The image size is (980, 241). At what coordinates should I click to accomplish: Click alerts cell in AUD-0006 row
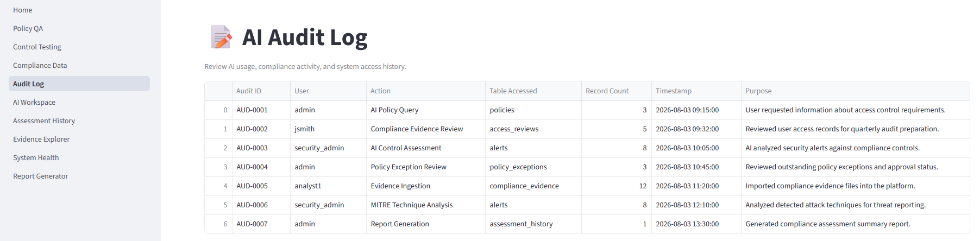click(x=533, y=205)
